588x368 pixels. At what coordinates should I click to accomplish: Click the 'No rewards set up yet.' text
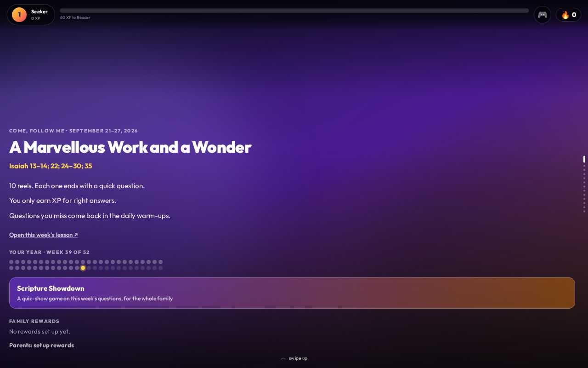pyautogui.click(x=40, y=331)
